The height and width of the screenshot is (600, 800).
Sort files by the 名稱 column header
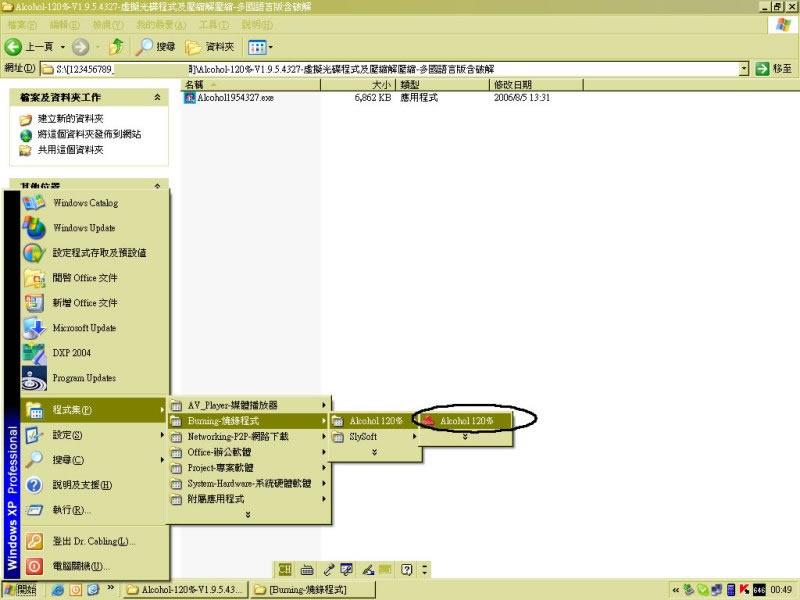[251, 85]
